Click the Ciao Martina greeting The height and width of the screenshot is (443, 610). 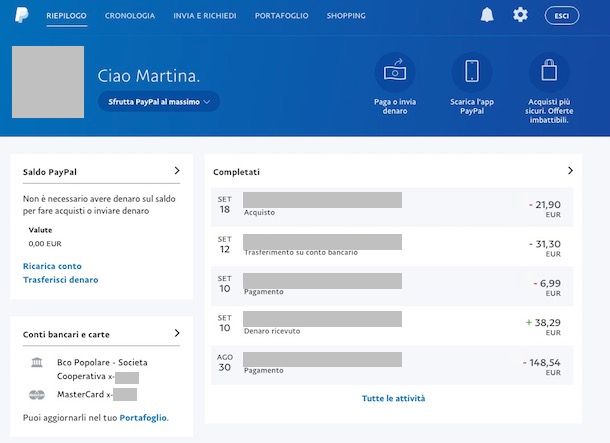click(x=148, y=75)
